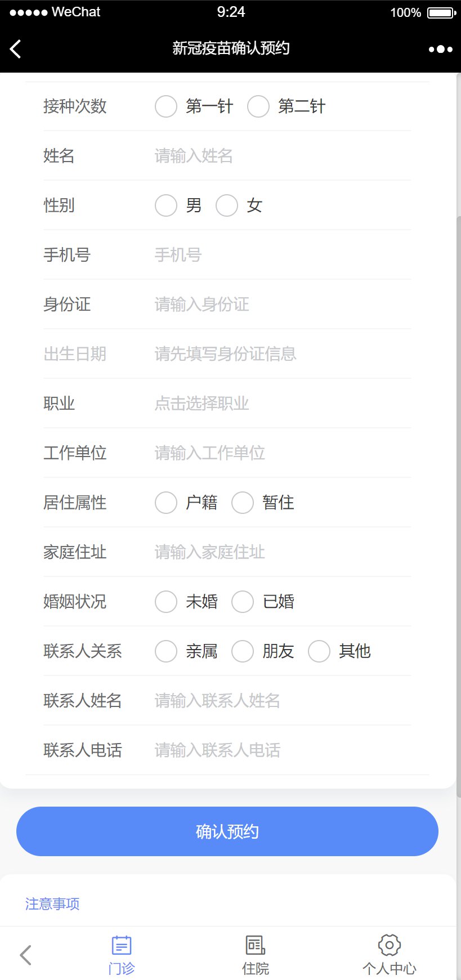Choose 女 for gender
The image size is (461, 980).
click(227, 205)
